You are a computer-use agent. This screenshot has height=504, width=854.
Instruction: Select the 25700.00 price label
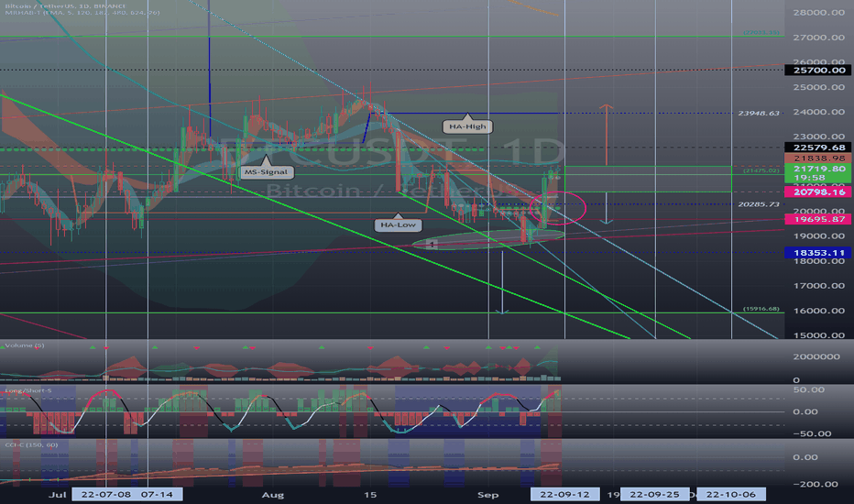tap(819, 71)
